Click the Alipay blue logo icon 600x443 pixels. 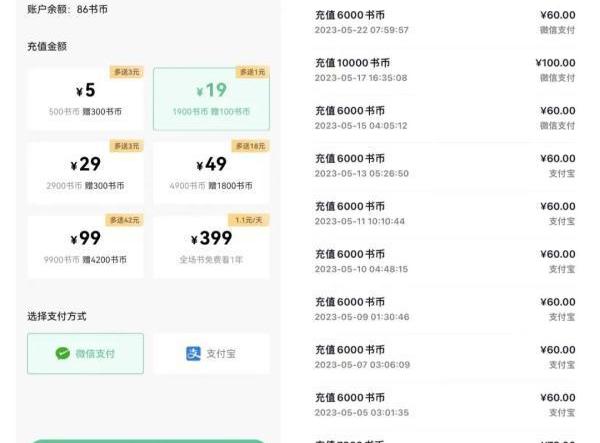tap(193, 353)
